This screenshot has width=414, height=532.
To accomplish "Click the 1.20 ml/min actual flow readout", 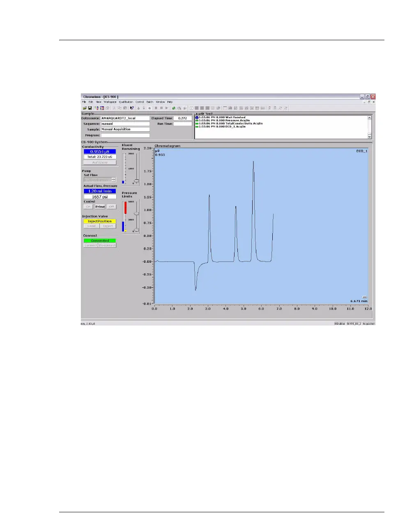I will coord(100,191).
